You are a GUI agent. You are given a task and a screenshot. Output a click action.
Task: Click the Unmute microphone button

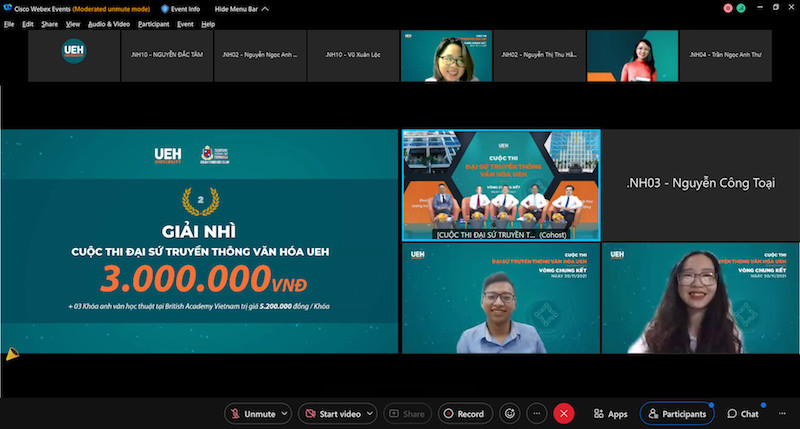252,413
